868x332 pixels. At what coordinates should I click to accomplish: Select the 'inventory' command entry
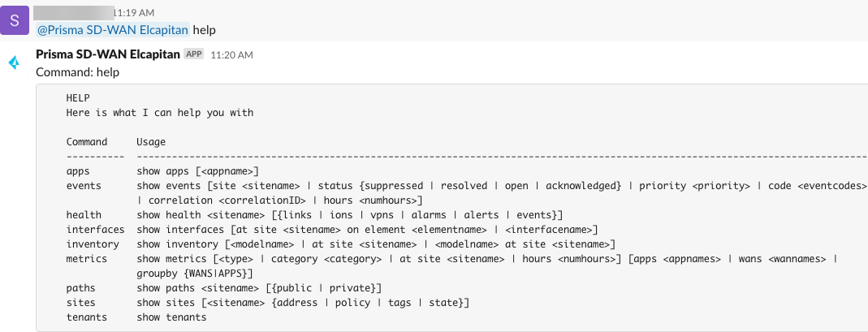click(x=93, y=244)
